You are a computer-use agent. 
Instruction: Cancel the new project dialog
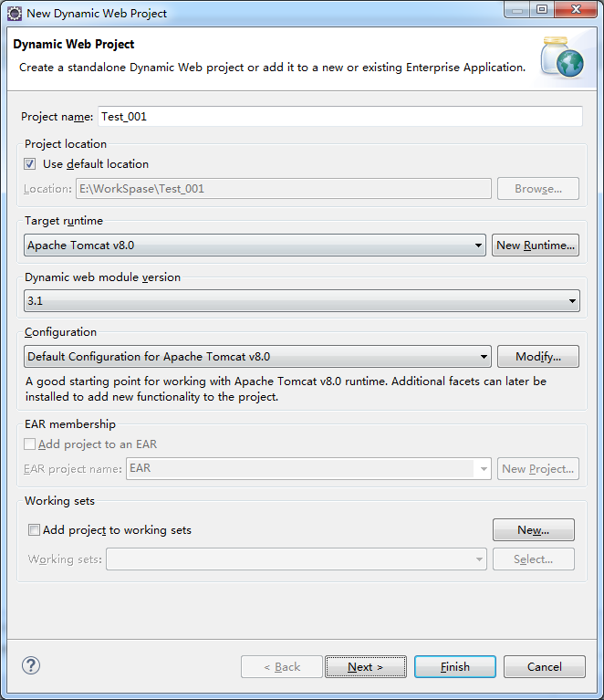tap(544, 666)
